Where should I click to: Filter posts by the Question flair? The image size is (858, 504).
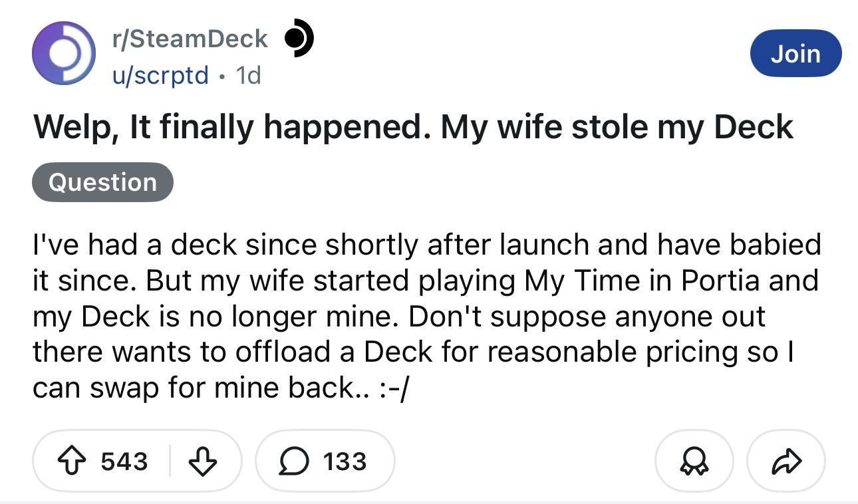102,182
